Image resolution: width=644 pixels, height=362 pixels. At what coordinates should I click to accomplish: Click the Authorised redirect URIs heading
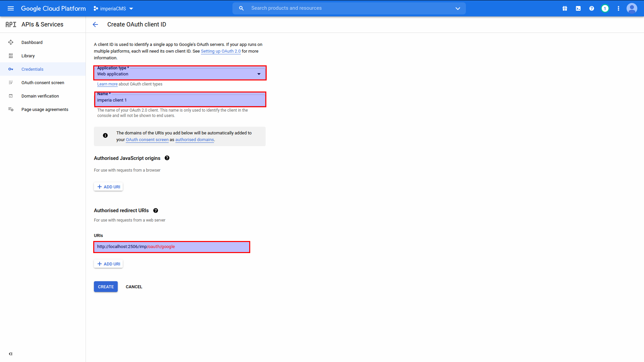pos(121,210)
